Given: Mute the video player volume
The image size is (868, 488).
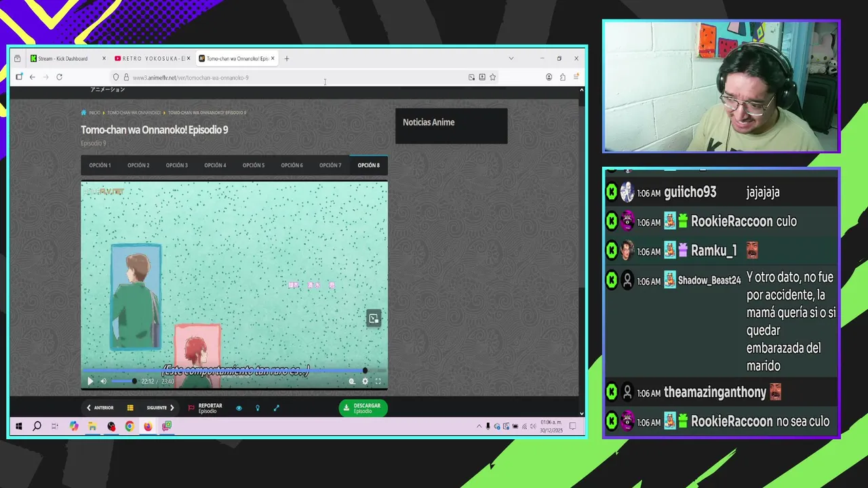Looking at the screenshot, I should [x=103, y=382].
